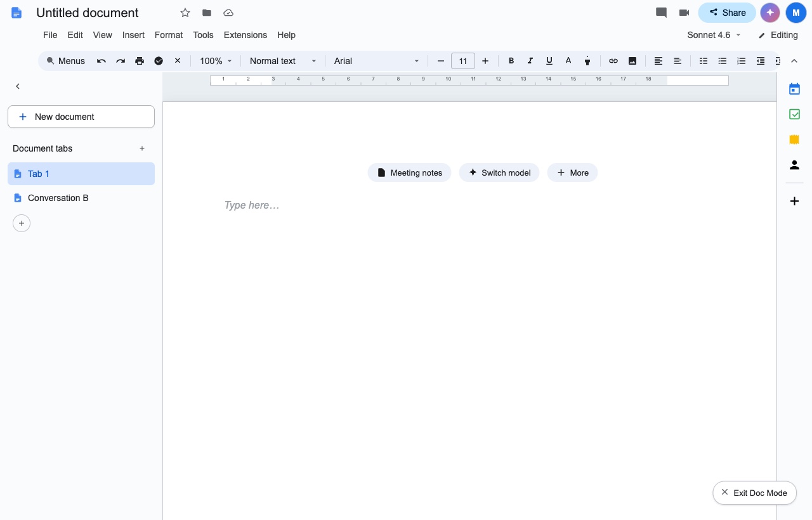Image resolution: width=812 pixels, height=520 pixels.
Task: Open the comment history icon
Action: (661, 13)
